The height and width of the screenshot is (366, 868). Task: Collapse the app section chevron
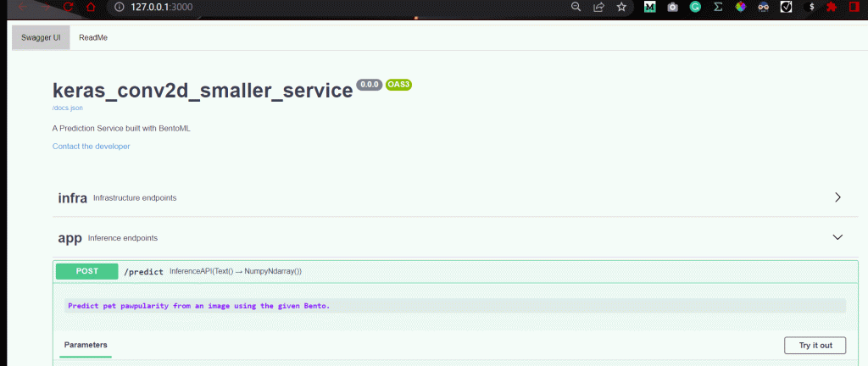coord(837,238)
